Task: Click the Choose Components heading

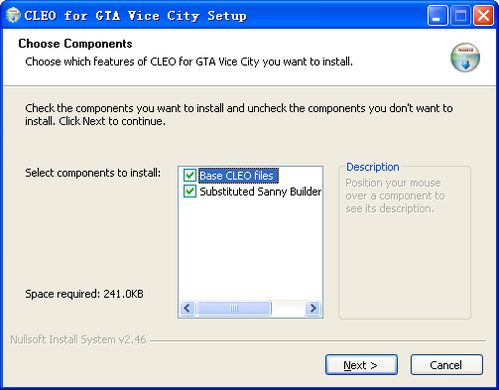Action: 75,44
